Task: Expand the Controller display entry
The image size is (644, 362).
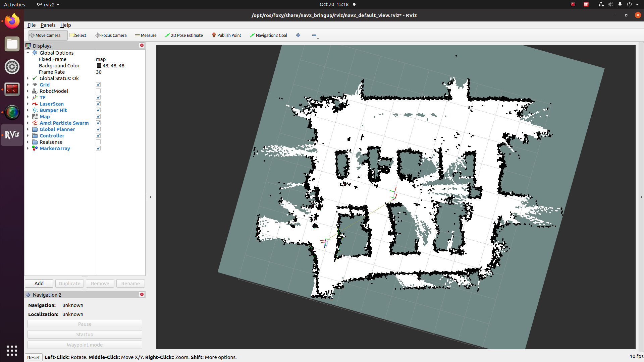Action: [x=28, y=135]
